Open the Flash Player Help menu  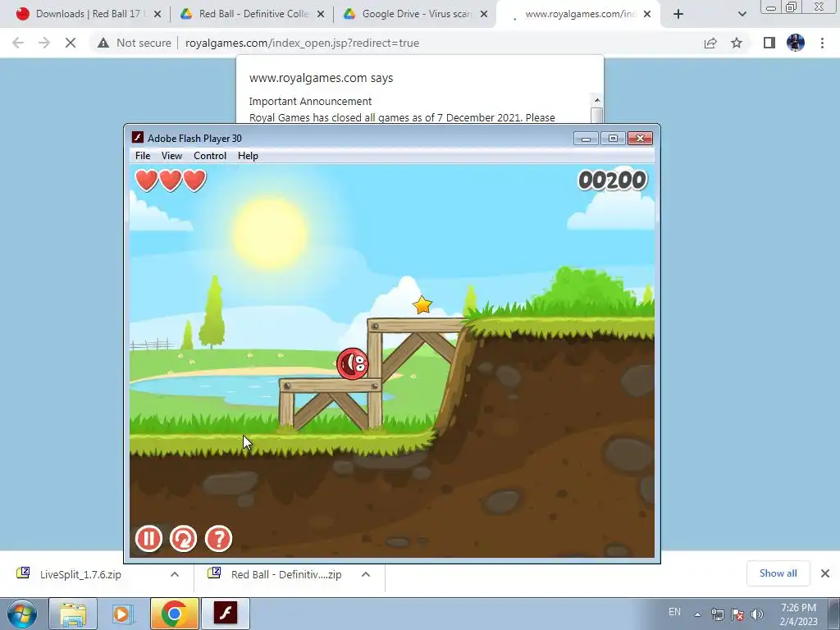click(248, 155)
